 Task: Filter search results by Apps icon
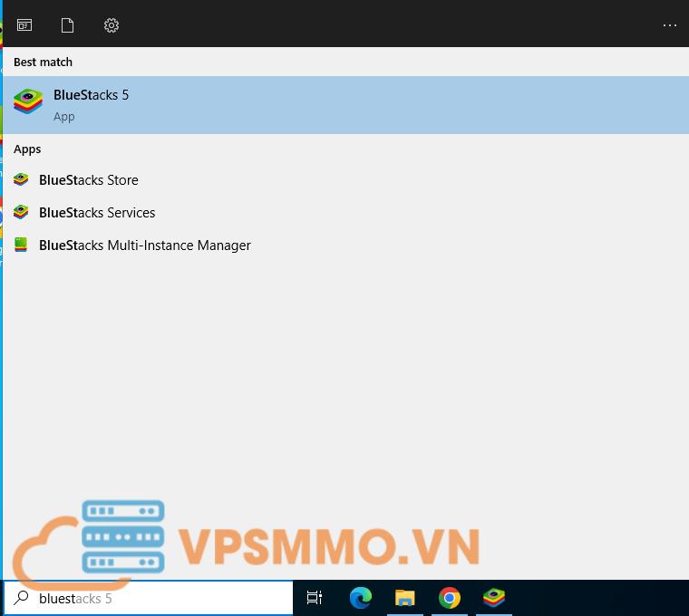(24, 25)
